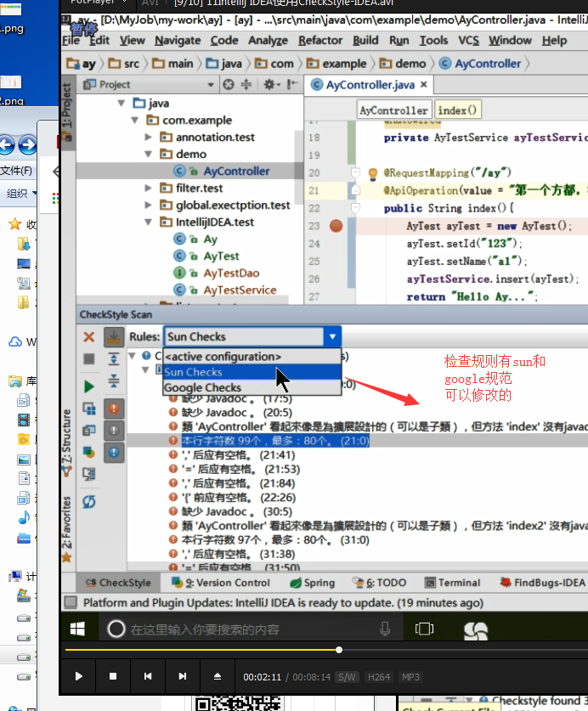
Task: Click AyController breadcrumb in editor
Action: pos(393,110)
